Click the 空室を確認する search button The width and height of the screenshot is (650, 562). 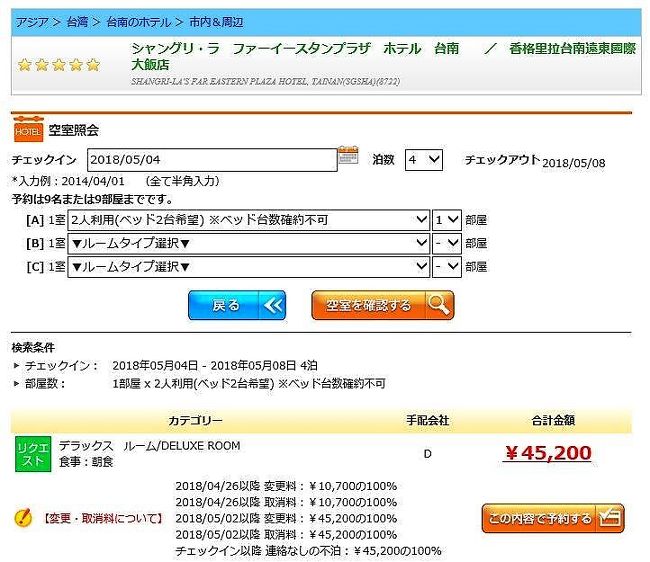[383, 305]
